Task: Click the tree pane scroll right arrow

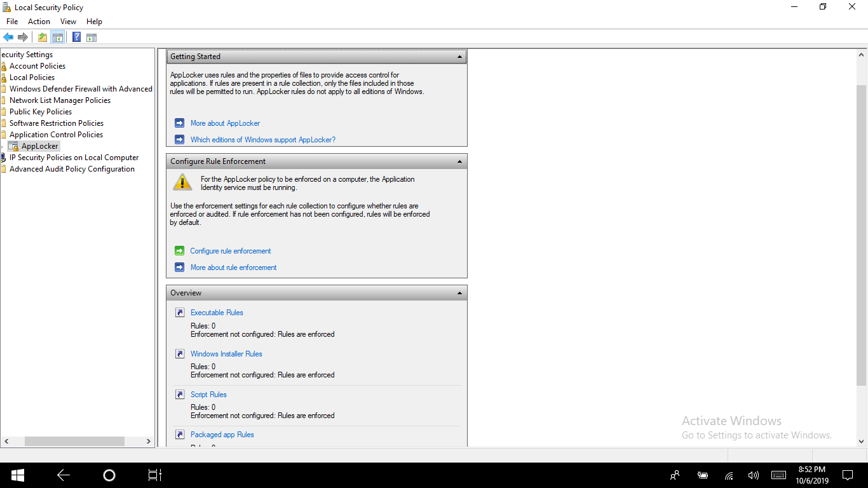Action: click(x=149, y=441)
